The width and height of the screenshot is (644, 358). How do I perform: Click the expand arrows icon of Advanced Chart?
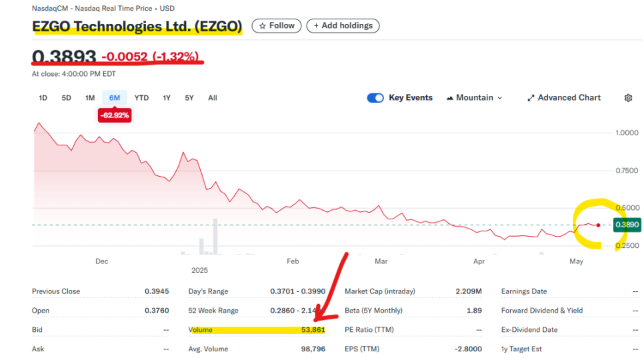[x=531, y=98]
